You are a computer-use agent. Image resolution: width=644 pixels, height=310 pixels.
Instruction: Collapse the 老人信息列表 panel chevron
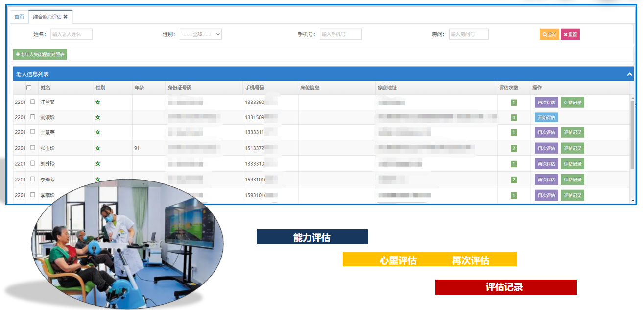[x=629, y=74]
